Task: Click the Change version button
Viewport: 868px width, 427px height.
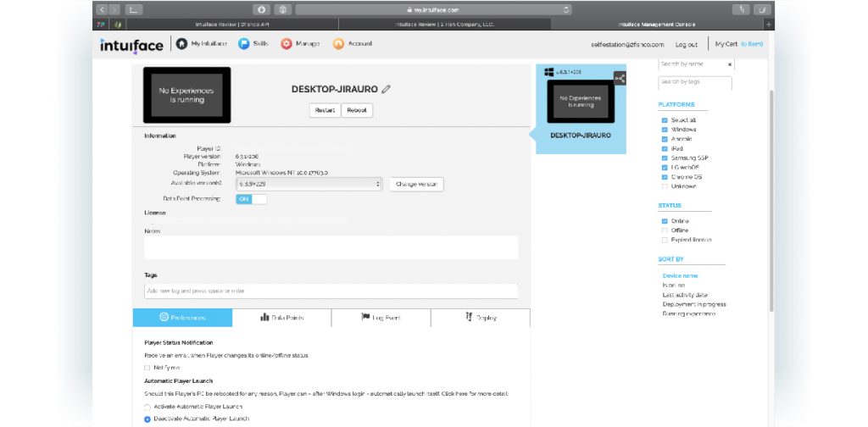Action: 416,184
